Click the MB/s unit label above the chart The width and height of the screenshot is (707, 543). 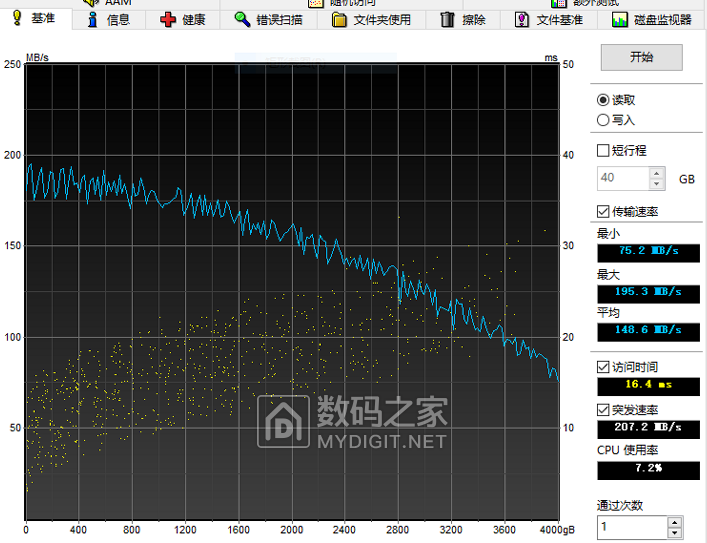click(37, 58)
